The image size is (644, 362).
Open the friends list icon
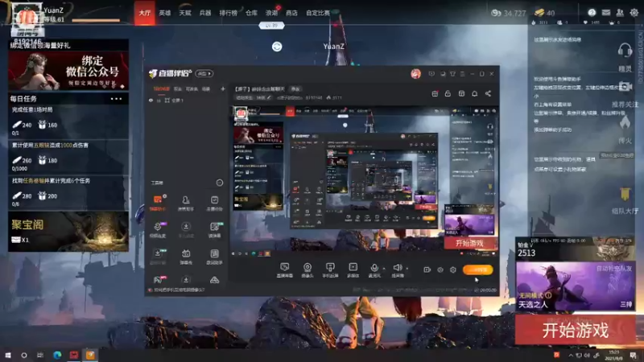click(620, 13)
